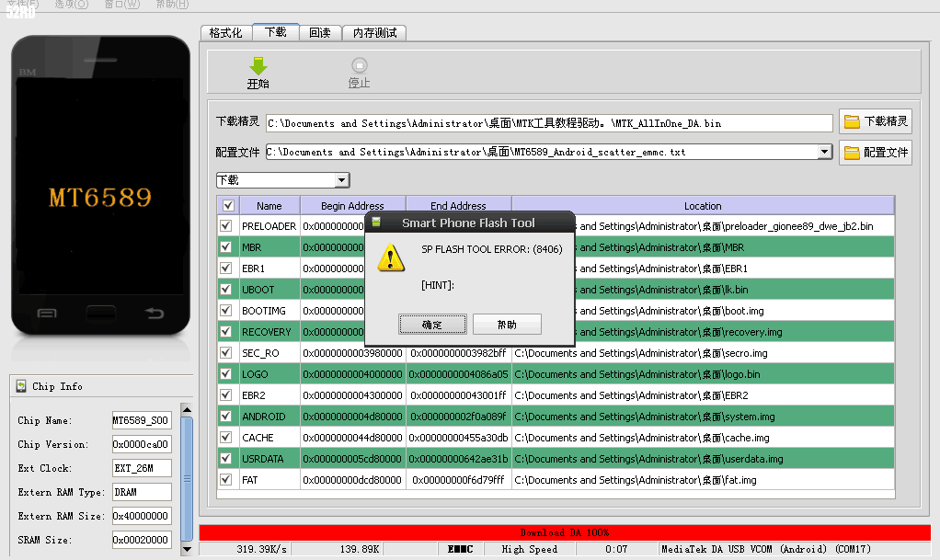The image size is (940, 560).
Task: Click the Chip Info panel icon
Action: tap(21, 386)
